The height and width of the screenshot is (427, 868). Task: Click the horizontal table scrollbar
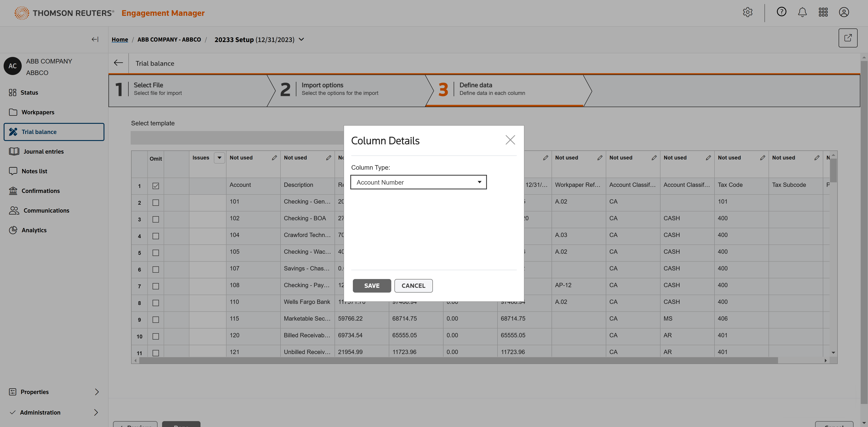pyautogui.click(x=458, y=360)
